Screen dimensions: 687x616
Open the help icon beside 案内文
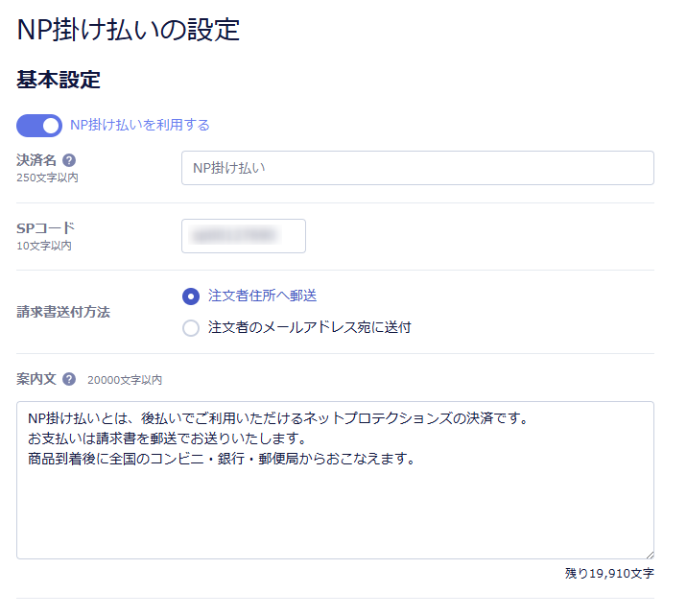click(x=69, y=379)
